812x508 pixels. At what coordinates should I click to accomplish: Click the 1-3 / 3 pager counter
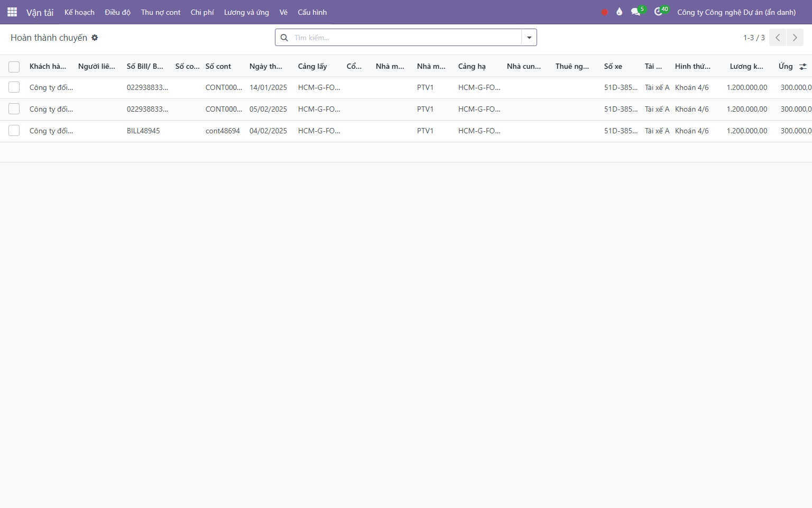point(754,38)
